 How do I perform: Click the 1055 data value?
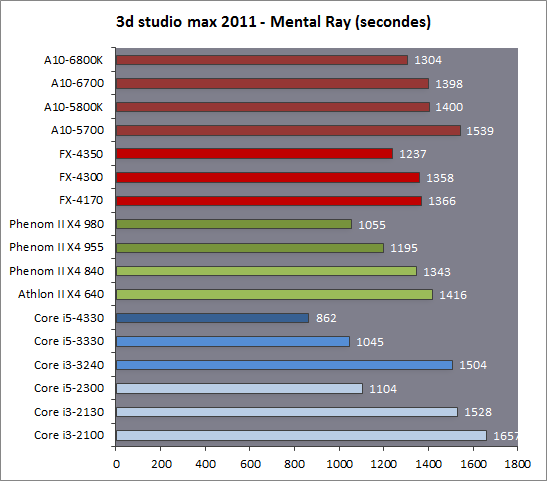click(x=372, y=225)
